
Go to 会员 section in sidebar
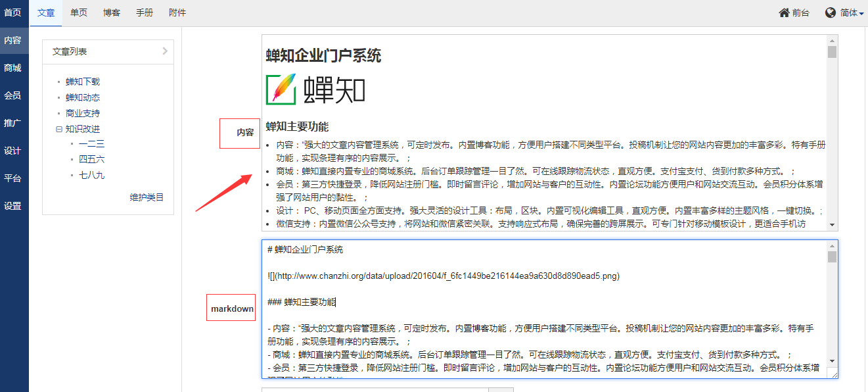click(14, 95)
